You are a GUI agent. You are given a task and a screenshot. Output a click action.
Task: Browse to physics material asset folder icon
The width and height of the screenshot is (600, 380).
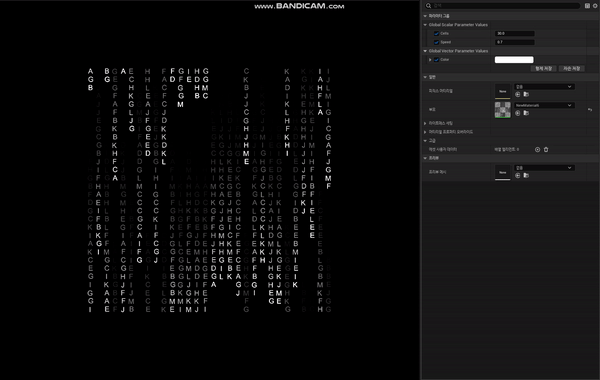[526, 94]
